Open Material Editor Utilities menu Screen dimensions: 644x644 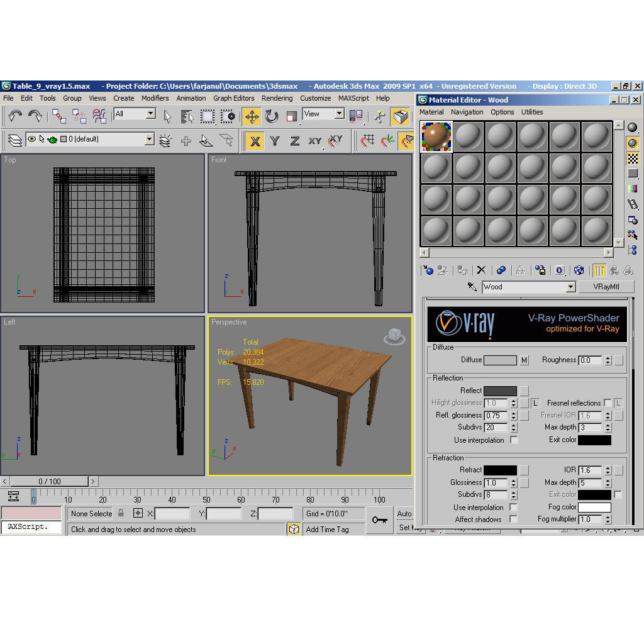pyautogui.click(x=532, y=112)
